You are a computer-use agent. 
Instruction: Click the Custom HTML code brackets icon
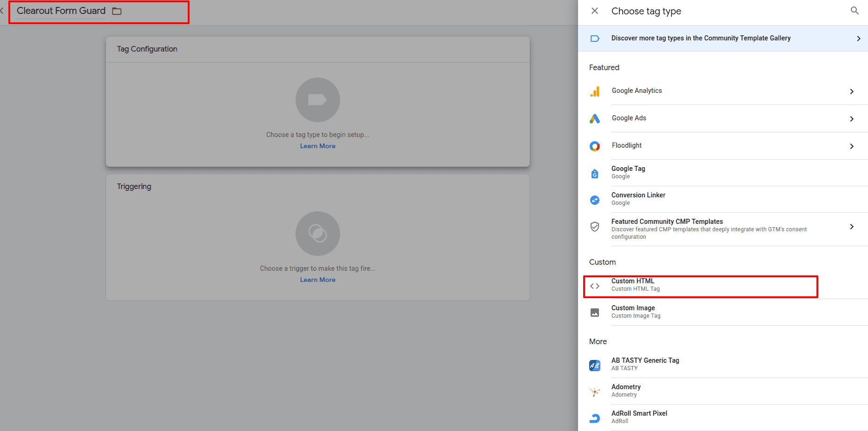[595, 286]
